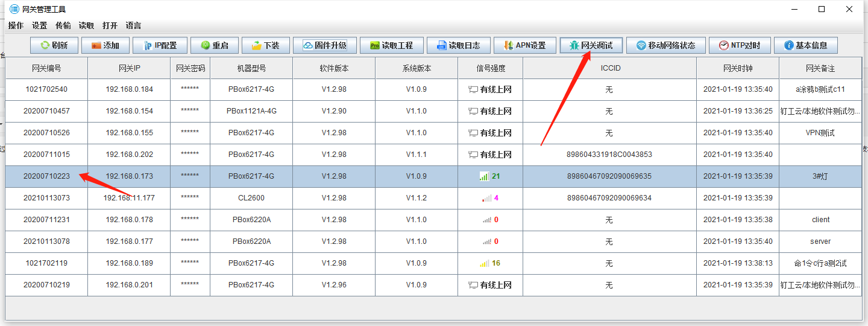Click the 下装 download button
This screenshot has width=868, height=326.
[265, 45]
